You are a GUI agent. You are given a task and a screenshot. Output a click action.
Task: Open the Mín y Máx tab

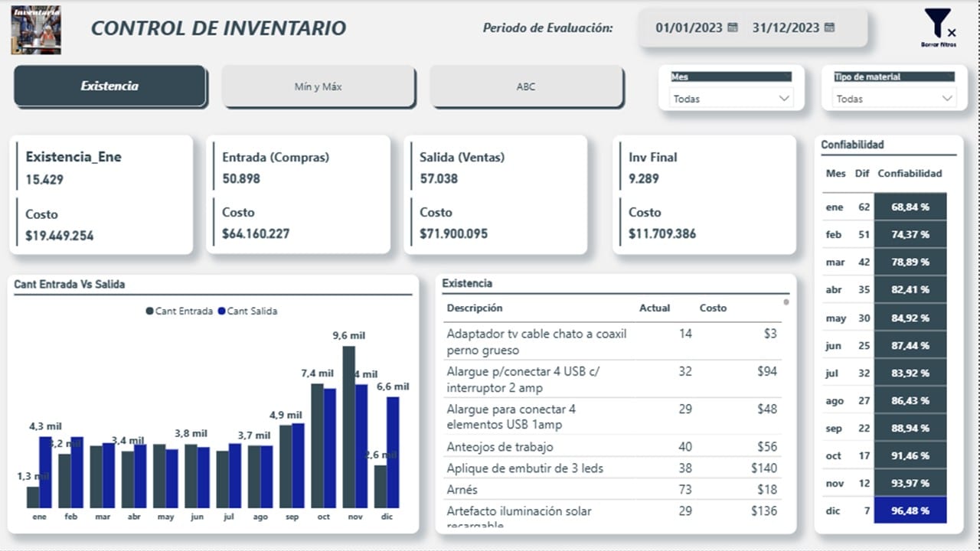[x=318, y=86]
